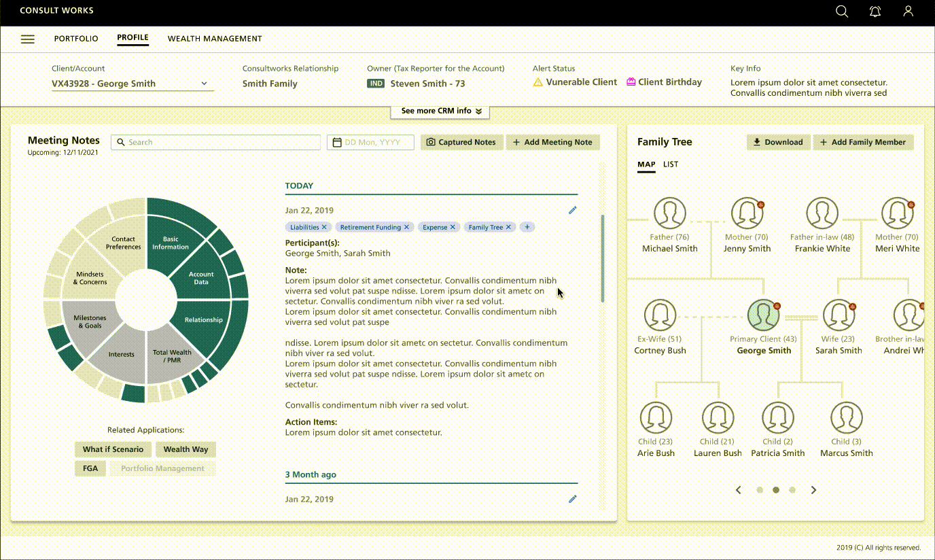The height and width of the screenshot is (560, 935).
Task: Click Add Meeting Note button
Action: 553,142
